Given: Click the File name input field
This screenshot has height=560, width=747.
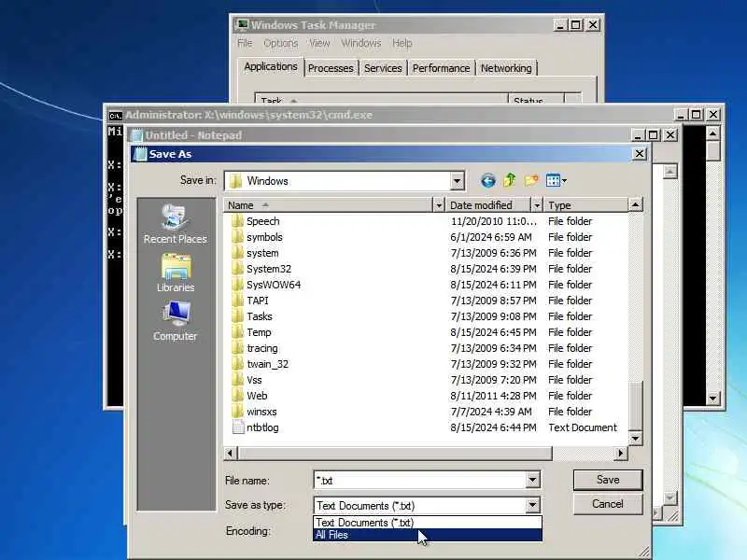Looking at the screenshot, I should tap(419, 480).
